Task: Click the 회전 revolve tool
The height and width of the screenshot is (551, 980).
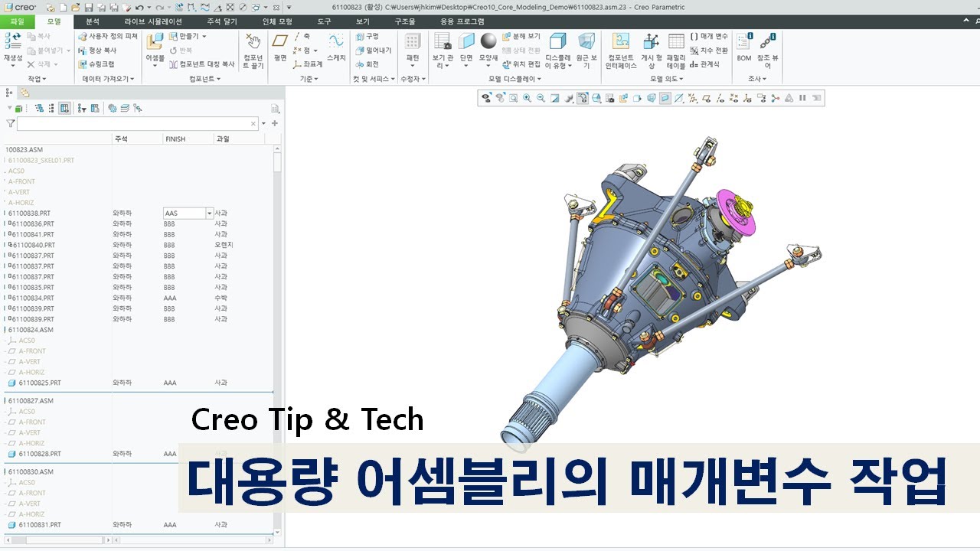Action: click(x=367, y=64)
